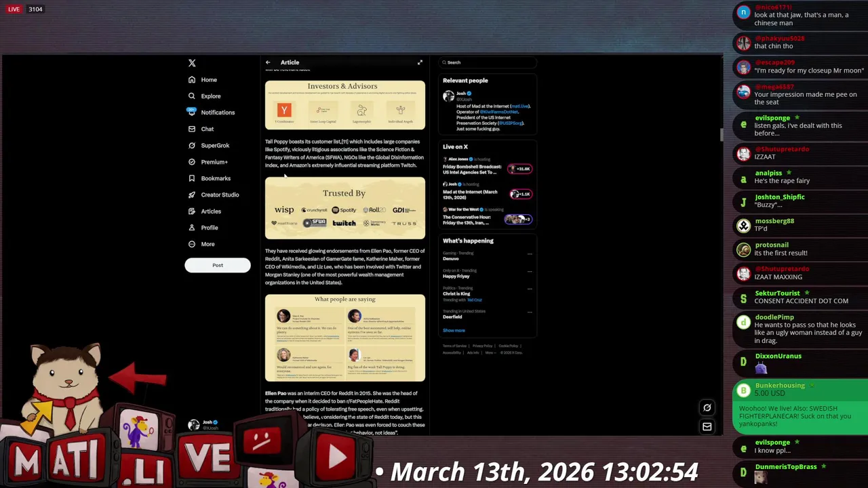Click the red LIVE indicator badge
This screenshot has width=868, height=488.
point(14,9)
